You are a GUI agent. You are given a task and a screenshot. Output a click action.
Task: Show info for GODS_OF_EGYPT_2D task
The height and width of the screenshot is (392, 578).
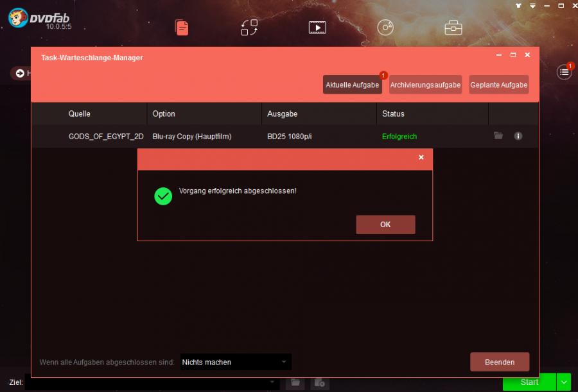pyautogui.click(x=518, y=136)
